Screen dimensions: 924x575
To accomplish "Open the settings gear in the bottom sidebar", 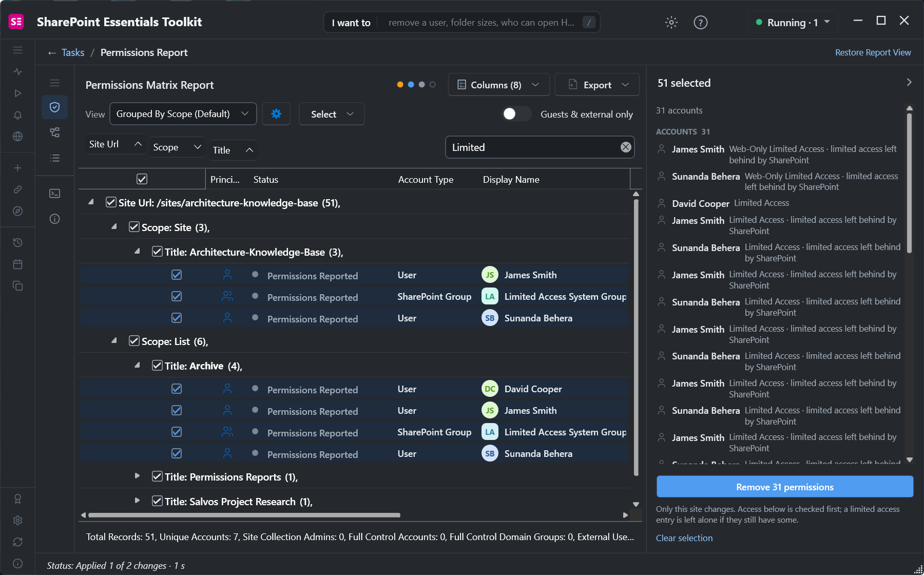I will 18,520.
